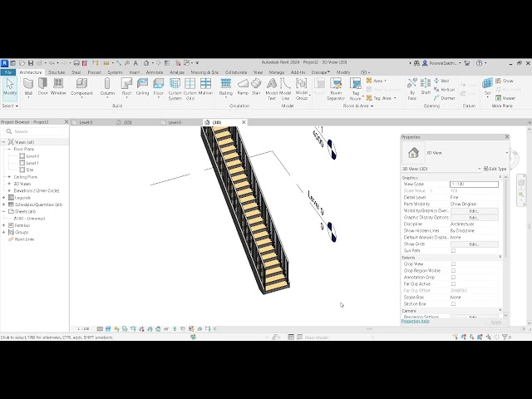
Task: Collapse the Views (all) tree node
Action: 3,142
